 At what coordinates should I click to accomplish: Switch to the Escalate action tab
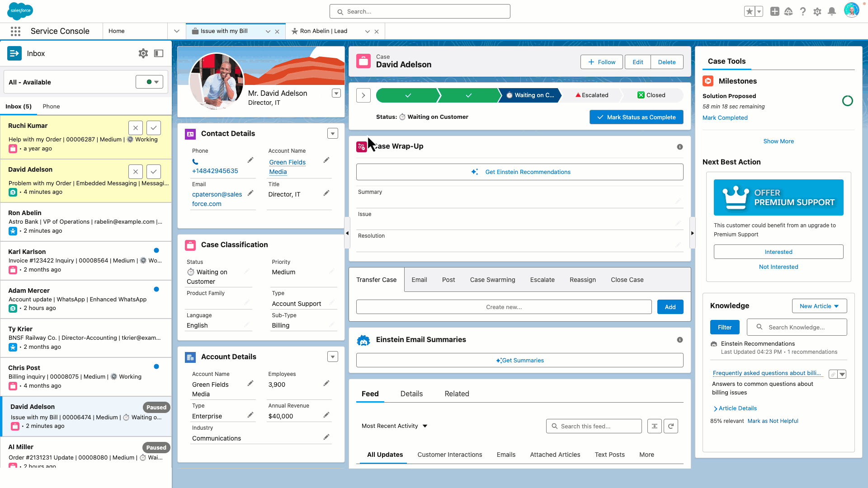(x=542, y=280)
